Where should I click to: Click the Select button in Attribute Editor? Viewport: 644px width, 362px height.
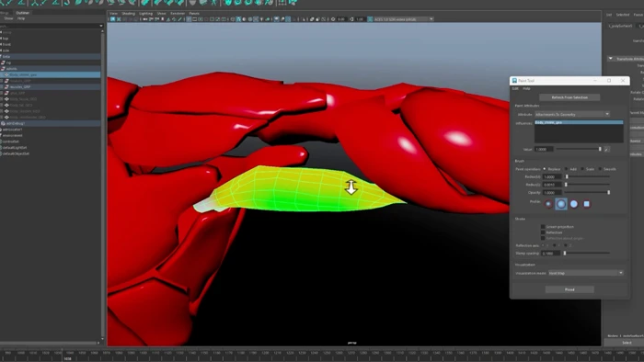pyautogui.click(x=627, y=343)
